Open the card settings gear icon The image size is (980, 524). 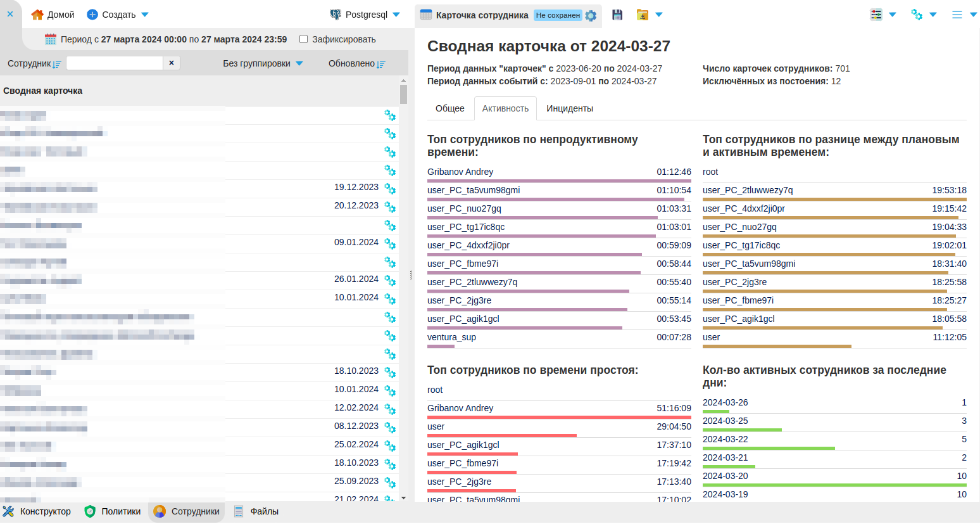tap(591, 16)
